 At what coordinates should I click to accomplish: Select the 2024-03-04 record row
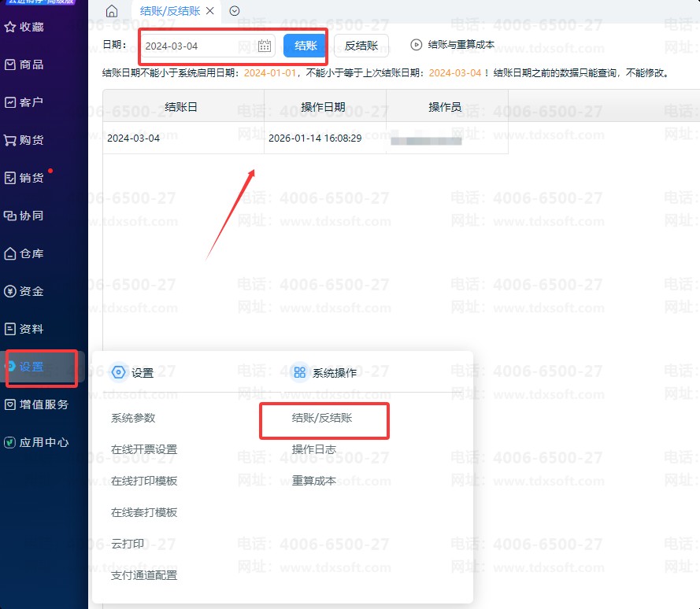click(183, 138)
